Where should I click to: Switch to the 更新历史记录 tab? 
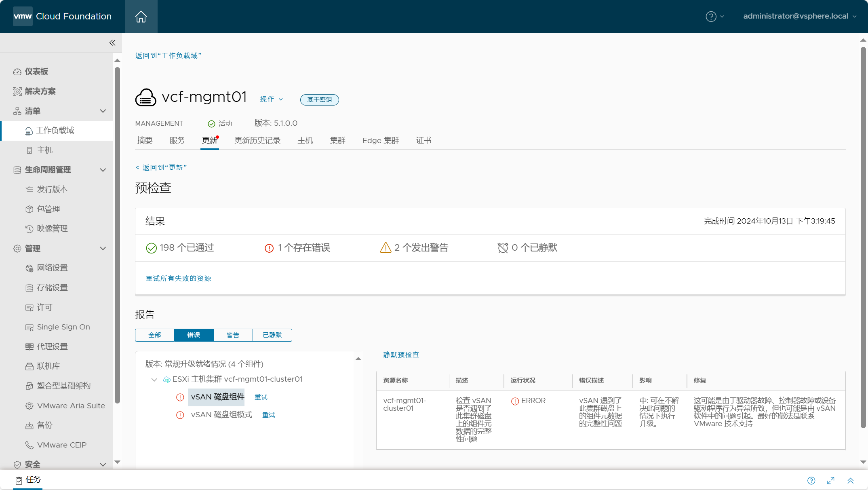[x=257, y=141]
